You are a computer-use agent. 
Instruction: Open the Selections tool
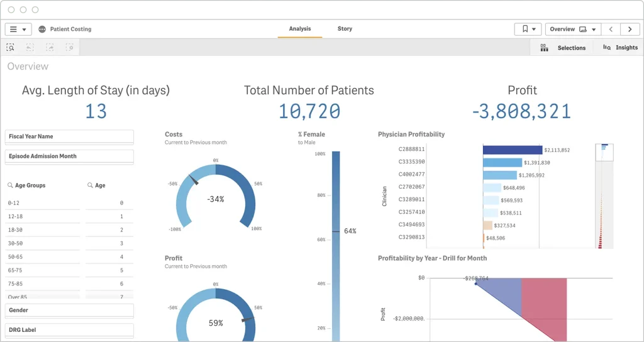coord(563,48)
